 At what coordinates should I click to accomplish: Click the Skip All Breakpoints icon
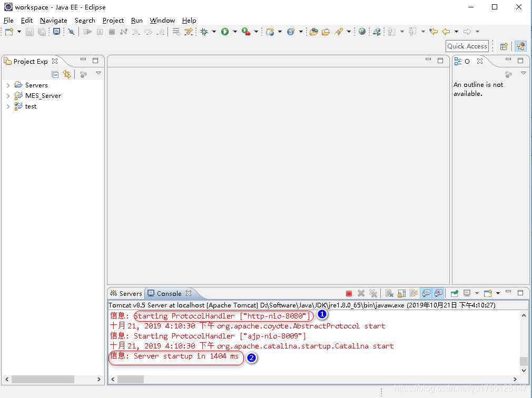(71, 32)
